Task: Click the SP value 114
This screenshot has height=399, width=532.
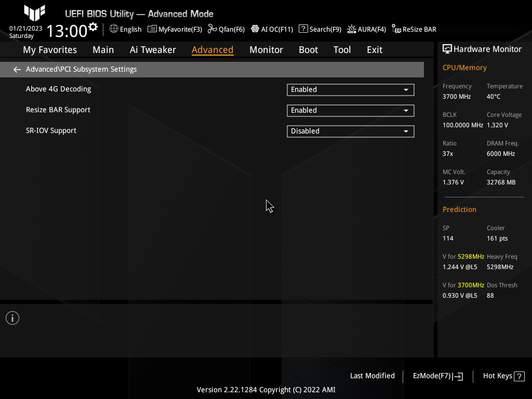Action: coord(448,238)
